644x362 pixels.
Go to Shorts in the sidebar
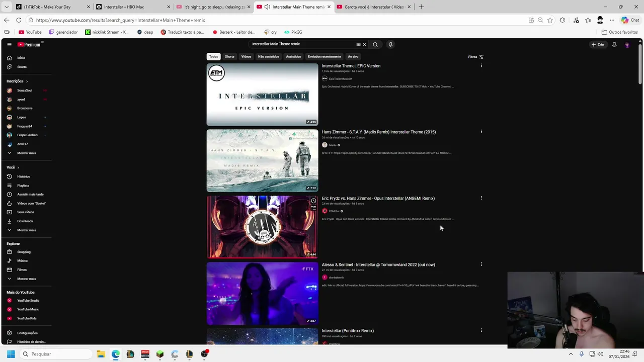pyautogui.click(x=26, y=67)
